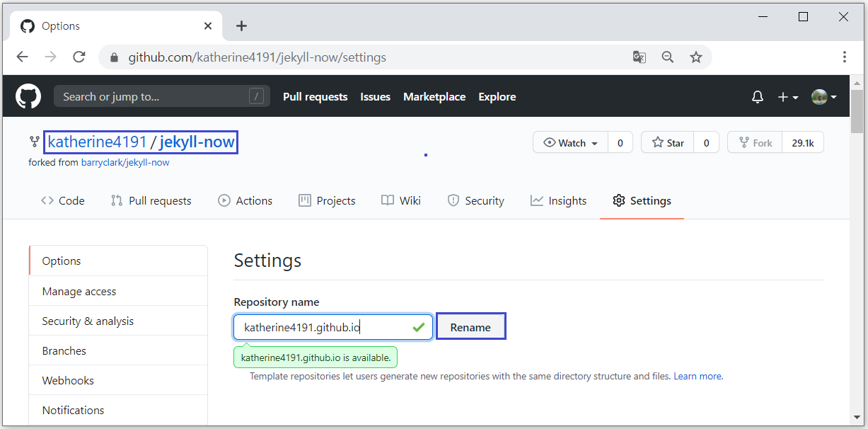Viewport: 868px width, 429px height.
Task: Go back with the browser back arrow
Action: click(x=23, y=57)
